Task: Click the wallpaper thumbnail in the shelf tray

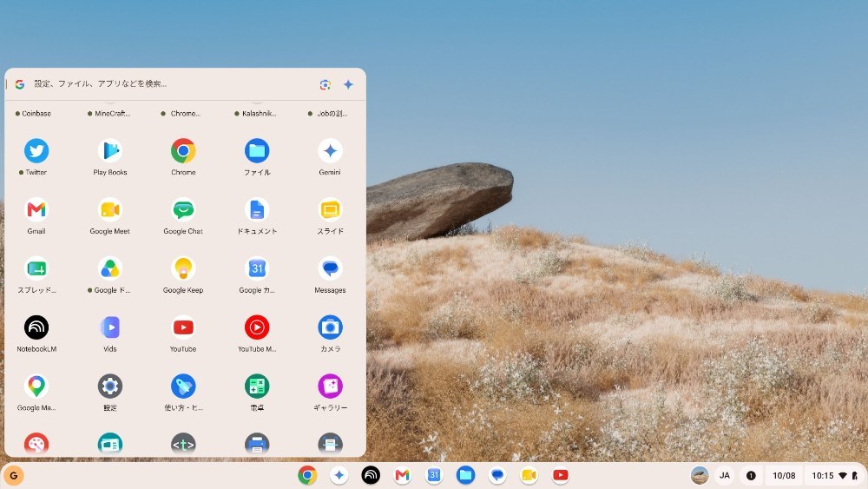Action: 700,475
